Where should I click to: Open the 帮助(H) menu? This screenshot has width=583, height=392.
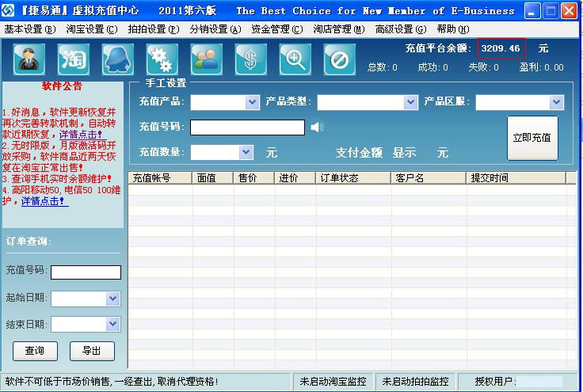point(453,29)
